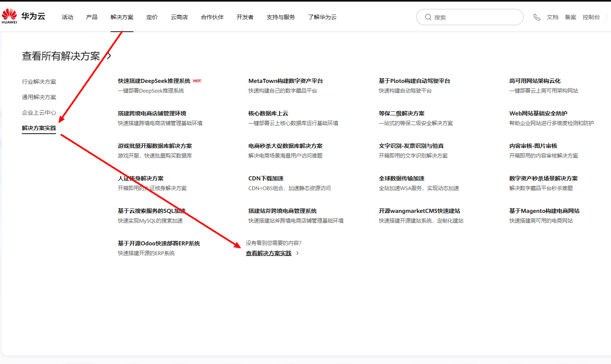This screenshot has width=611, height=364.
Task: Click the 查看所有解决方案 heading
Action: tap(61, 56)
